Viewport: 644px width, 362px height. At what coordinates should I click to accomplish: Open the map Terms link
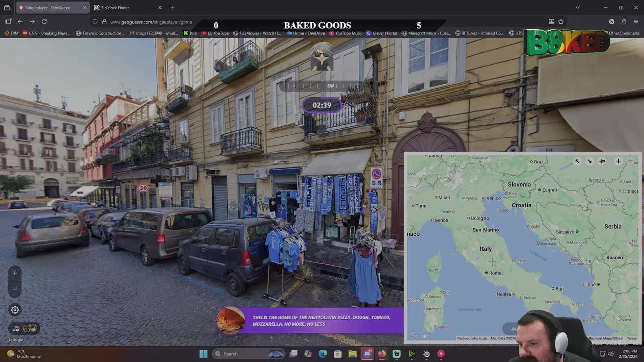point(632,338)
